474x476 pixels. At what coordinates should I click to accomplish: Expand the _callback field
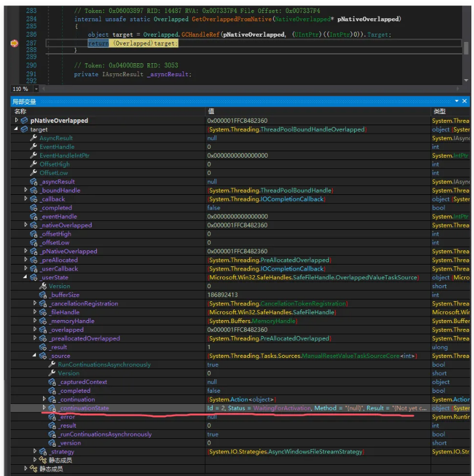pos(26,199)
